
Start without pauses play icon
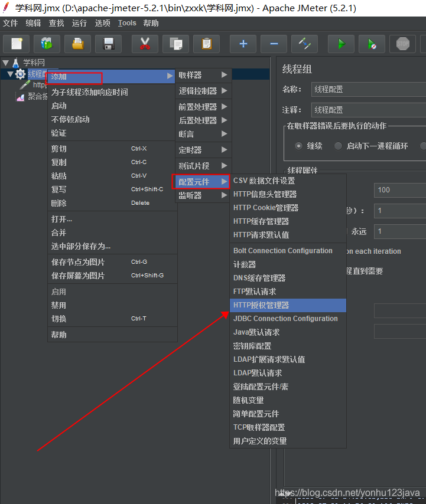[372, 44]
